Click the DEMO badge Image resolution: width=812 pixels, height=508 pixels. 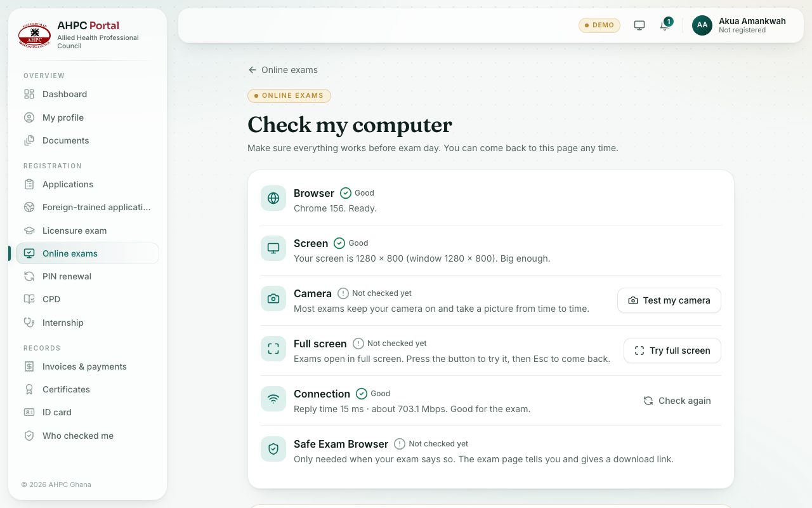coord(599,25)
